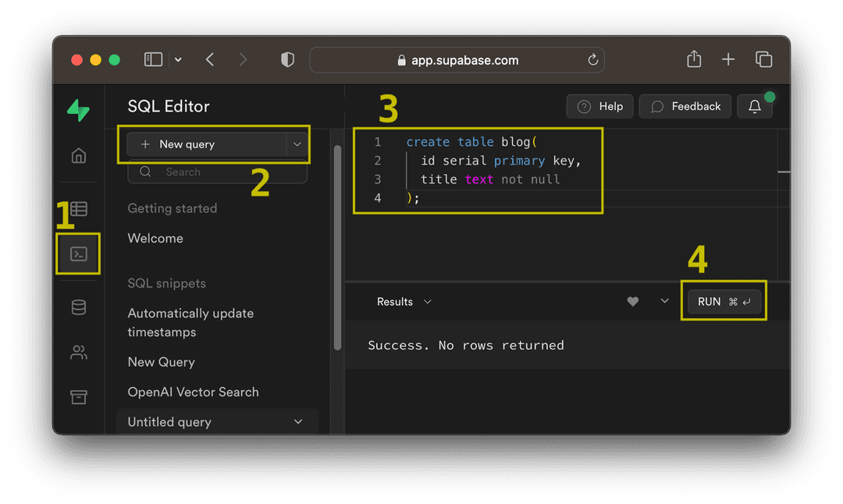Open the Authentication (users) sidebar icon
The width and height of the screenshot is (843, 504).
(78, 352)
